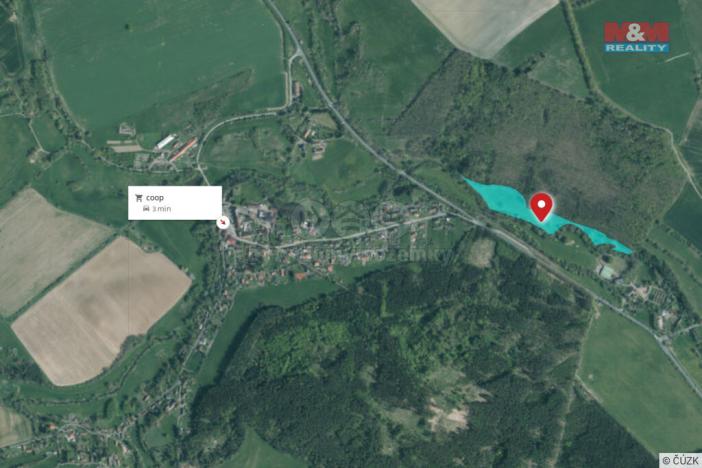Select the cyan highlighted land parcel's western lobe
Screen dimensions: 702x468
coord(499,197)
